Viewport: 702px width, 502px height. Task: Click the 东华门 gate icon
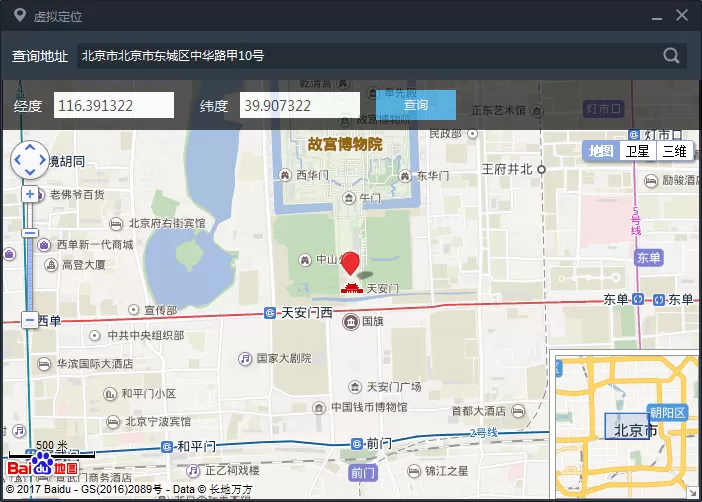click(x=405, y=176)
